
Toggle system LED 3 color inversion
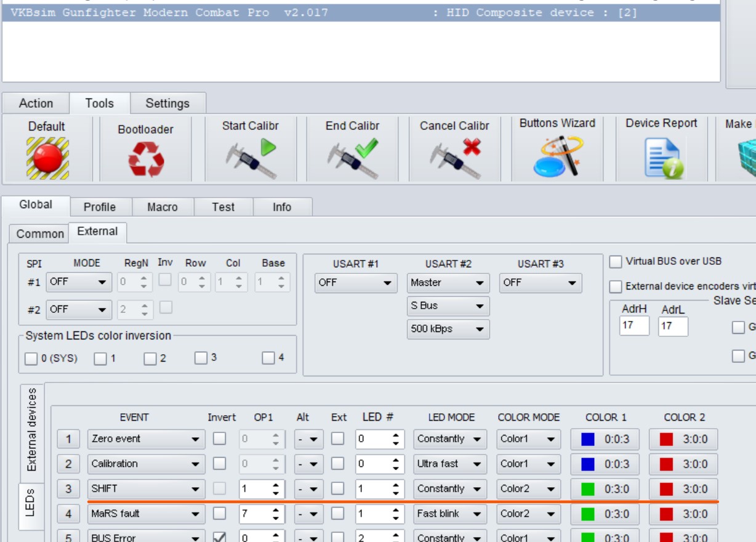pos(201,358)
